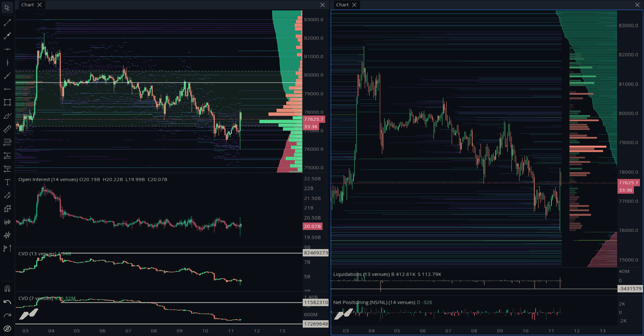
Task: Select the polygon path drawing tool
Action: [7, 209]
